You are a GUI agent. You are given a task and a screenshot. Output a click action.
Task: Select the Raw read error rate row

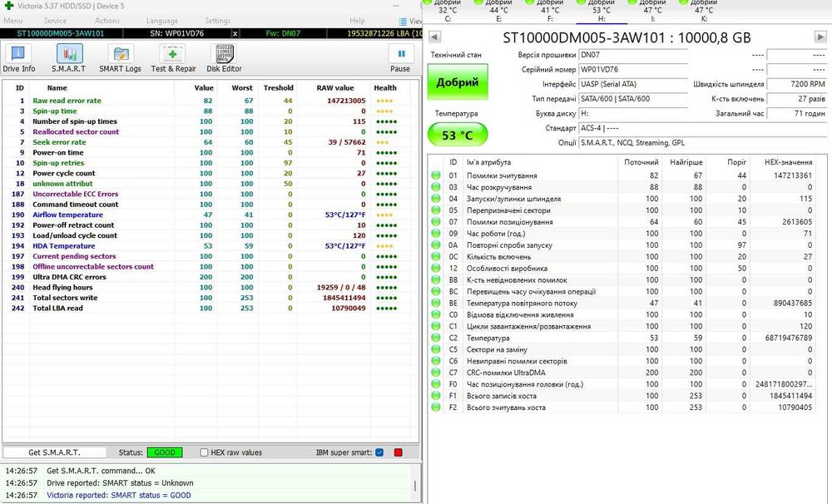pos(207,101)
